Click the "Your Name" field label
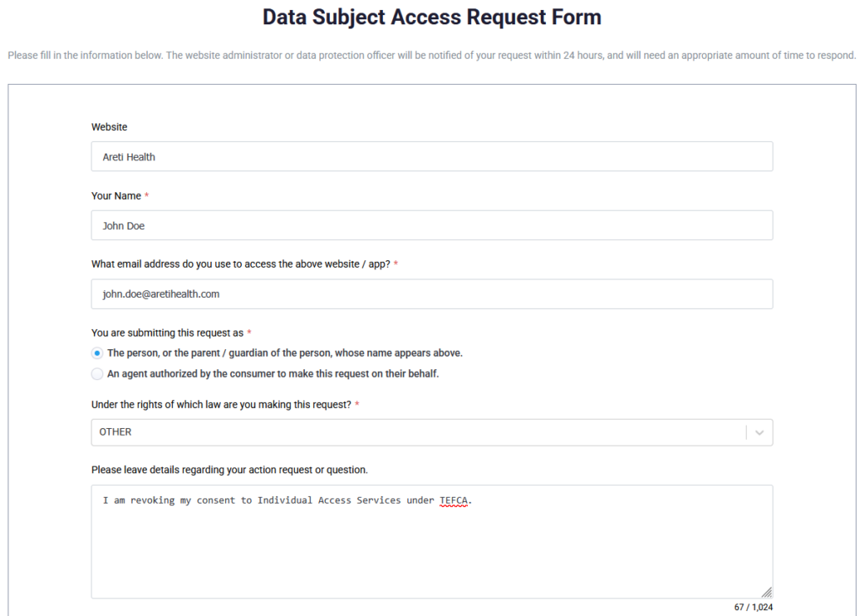 tap(116, 196)
